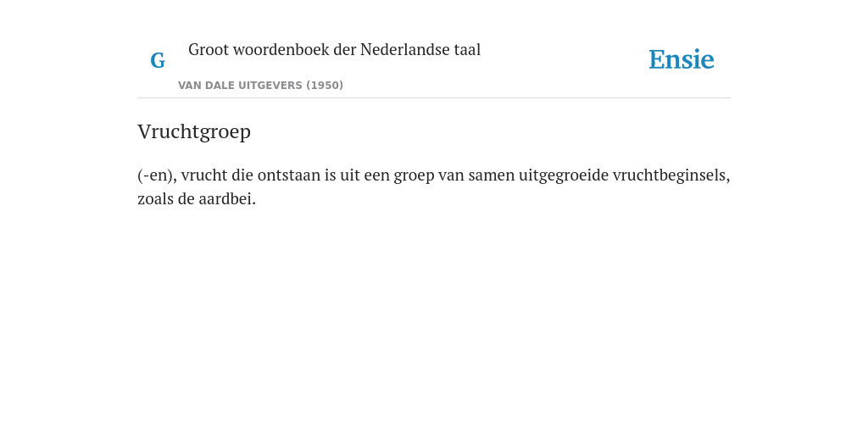The image size is (868, 434).
Task: Click the blue G dictionary icon
Action: [x=158, y=60]
